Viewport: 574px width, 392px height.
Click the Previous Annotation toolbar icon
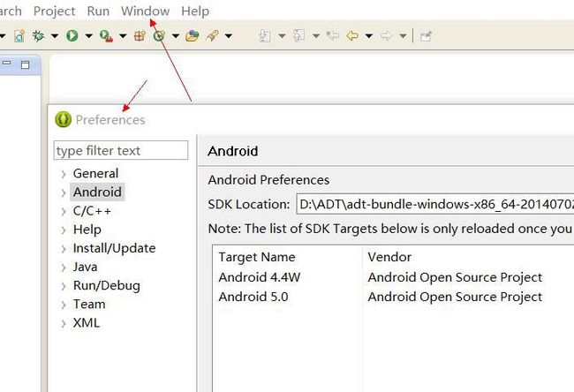click(299, 36)
